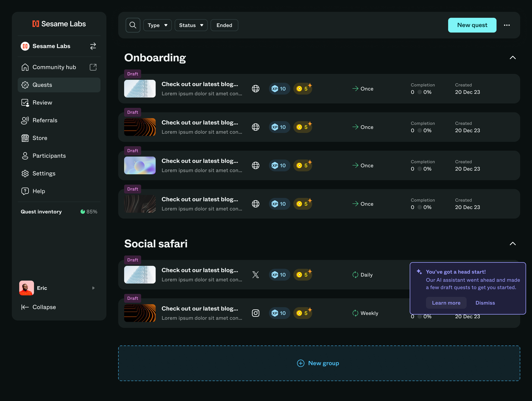Click the Community hub external link icon
This screenshot has height=401, width=532.
[x=93, y=67]
